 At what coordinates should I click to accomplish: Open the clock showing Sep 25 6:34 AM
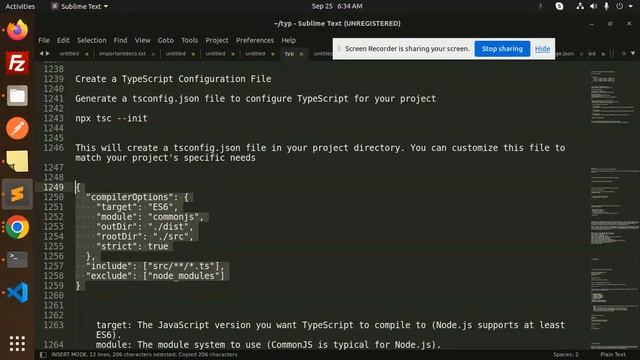(337, 6)
